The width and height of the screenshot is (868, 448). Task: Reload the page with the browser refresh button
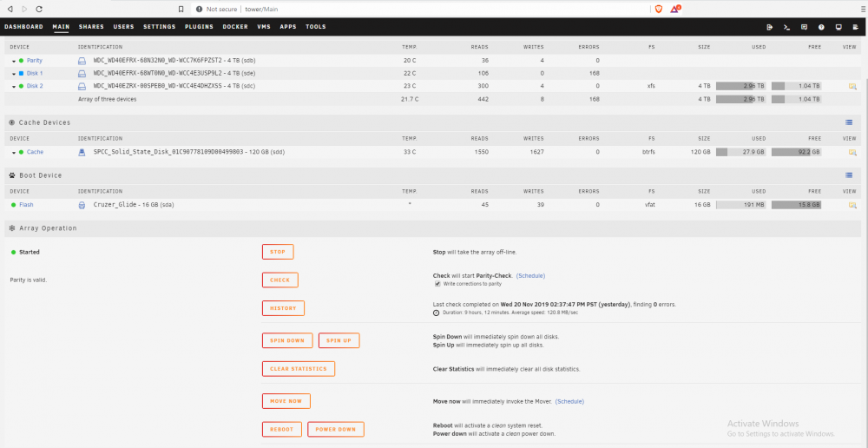pyautogui.click(x=39, y=9)
